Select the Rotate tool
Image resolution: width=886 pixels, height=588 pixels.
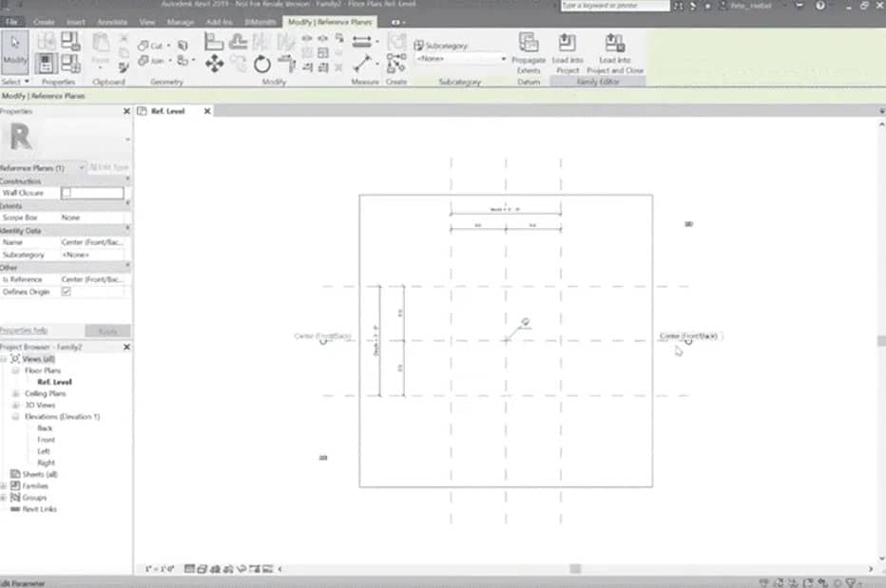[260, 65]
